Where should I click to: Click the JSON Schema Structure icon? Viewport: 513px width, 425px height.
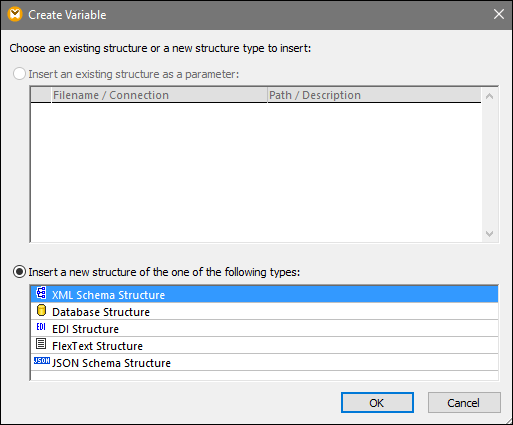42,361
